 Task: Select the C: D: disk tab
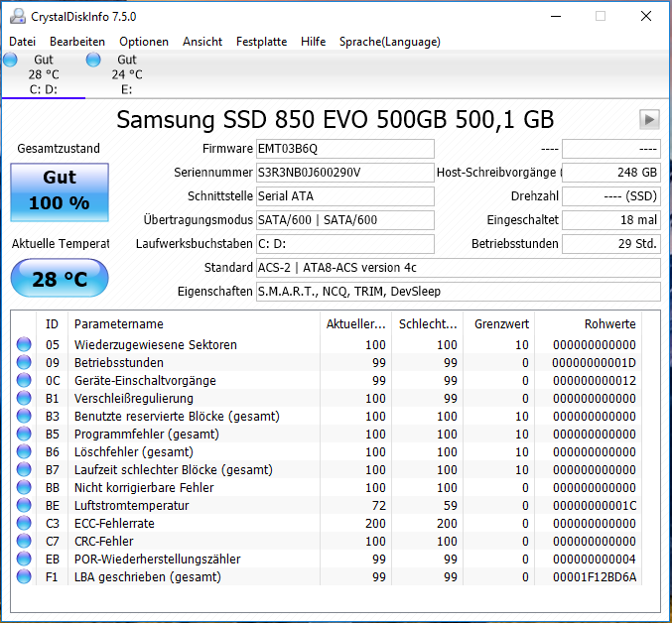coord(44,74)
